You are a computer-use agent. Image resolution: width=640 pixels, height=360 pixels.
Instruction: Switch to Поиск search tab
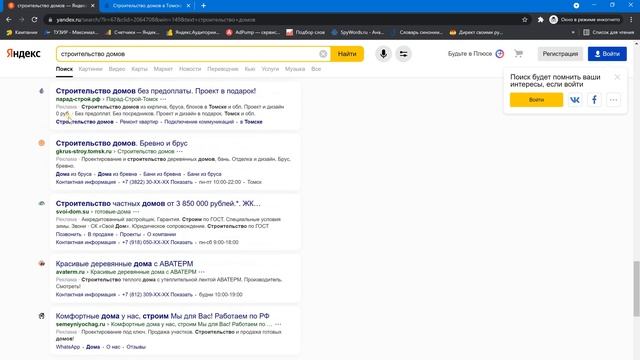pos(64,69)
